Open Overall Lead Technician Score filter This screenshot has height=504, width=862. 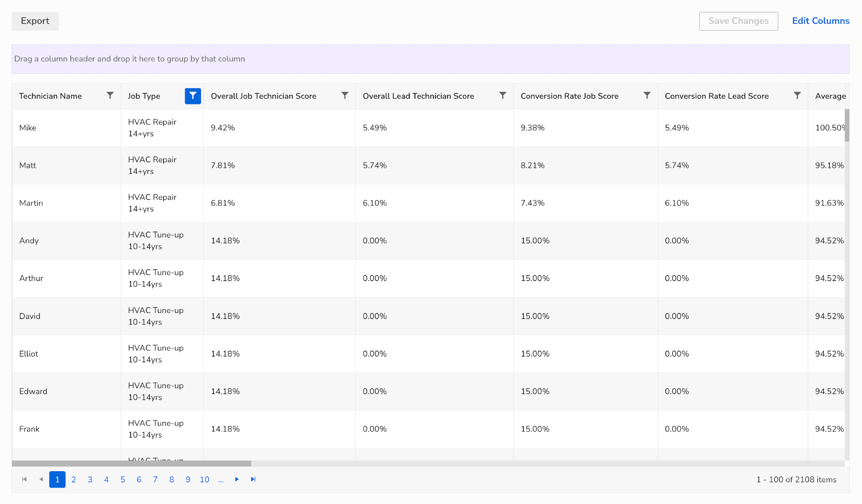tap(502, 95)
